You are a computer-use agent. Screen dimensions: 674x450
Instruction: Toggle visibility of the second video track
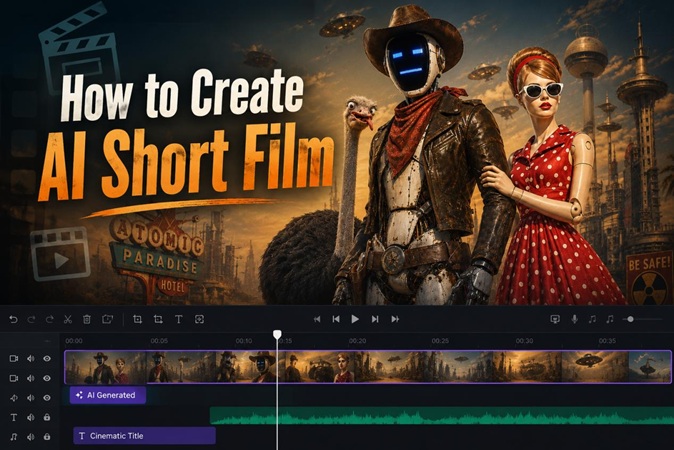(x=47, y=378)
